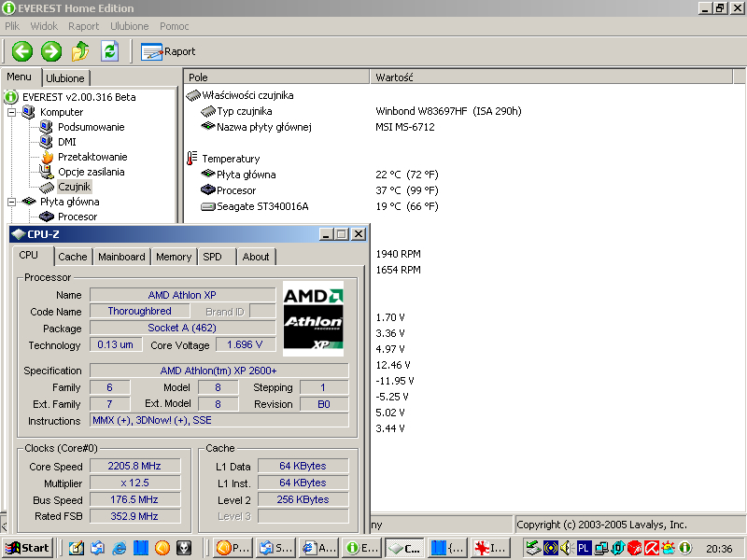Minimize the CPU-Z window

pyautogui.click(x=326, y=234)
